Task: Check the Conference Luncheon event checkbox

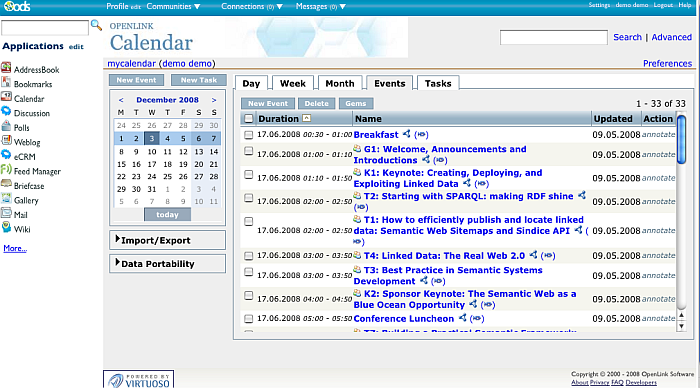Action: pos(249,319)
